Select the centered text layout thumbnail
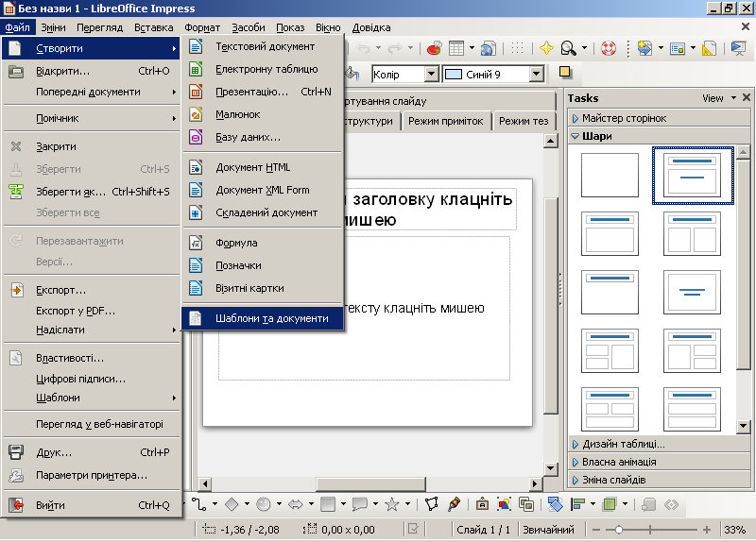 coord(692,292)
